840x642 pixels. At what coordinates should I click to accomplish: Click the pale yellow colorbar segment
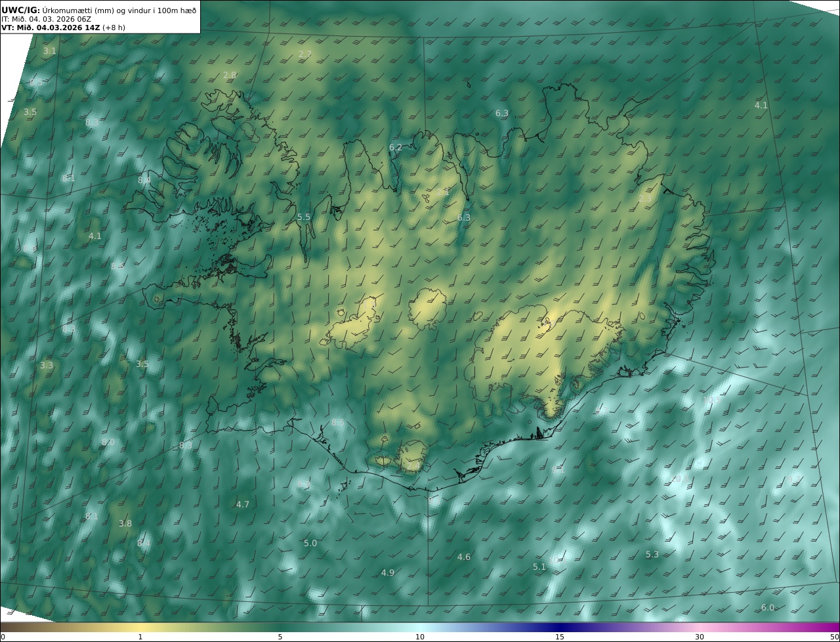(x=141, y=627)
